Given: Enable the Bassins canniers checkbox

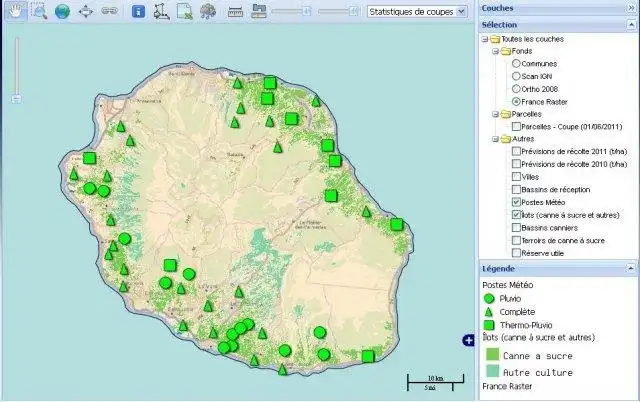Looking at the screenshot, I should click(516, 228).
